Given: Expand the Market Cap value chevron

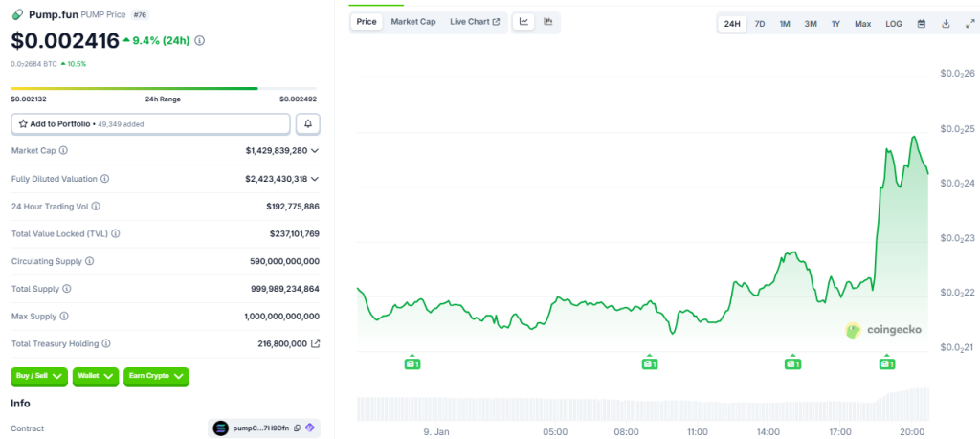Looking at the screenshot, I should tap(315, 151).
